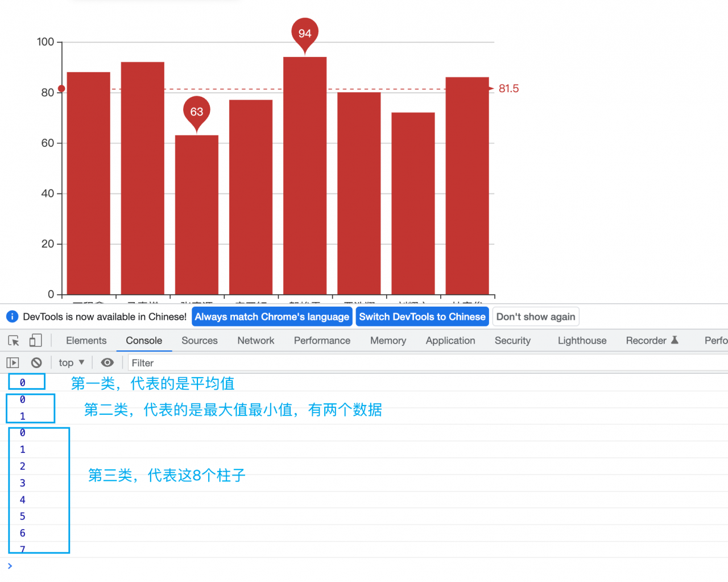The height and width of the screenshot is (582, 728).
Task: Select the inspect element picker icon
Action: [x=14, y=341]
